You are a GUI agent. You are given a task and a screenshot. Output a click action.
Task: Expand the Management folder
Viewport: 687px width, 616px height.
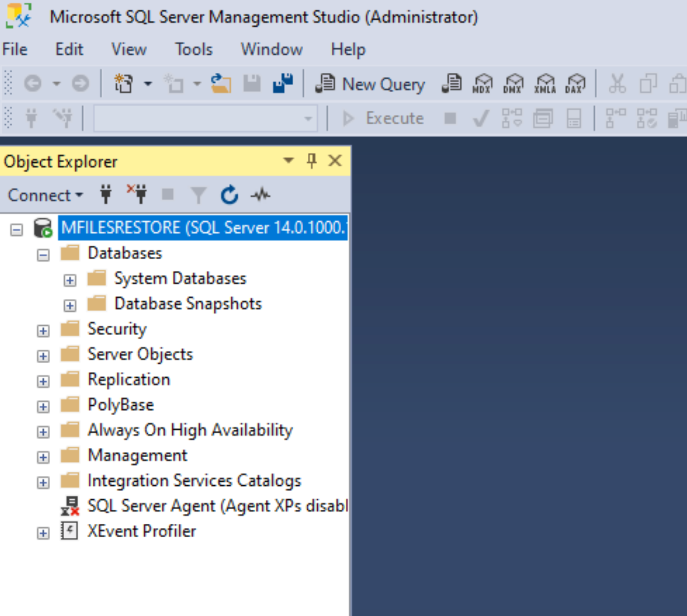coord(43,457)
